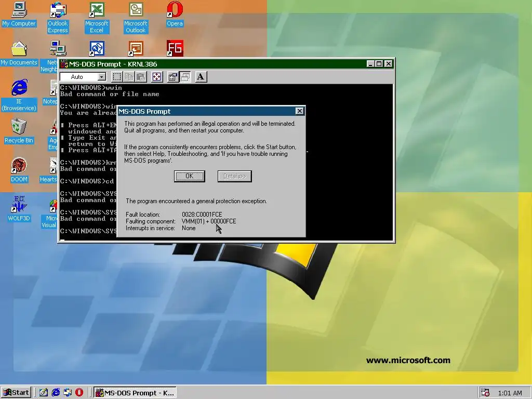The height and width of the screenshot is (399, 532).
Task: Click 'Bad command or file name' console line
Action: point(110,94)
